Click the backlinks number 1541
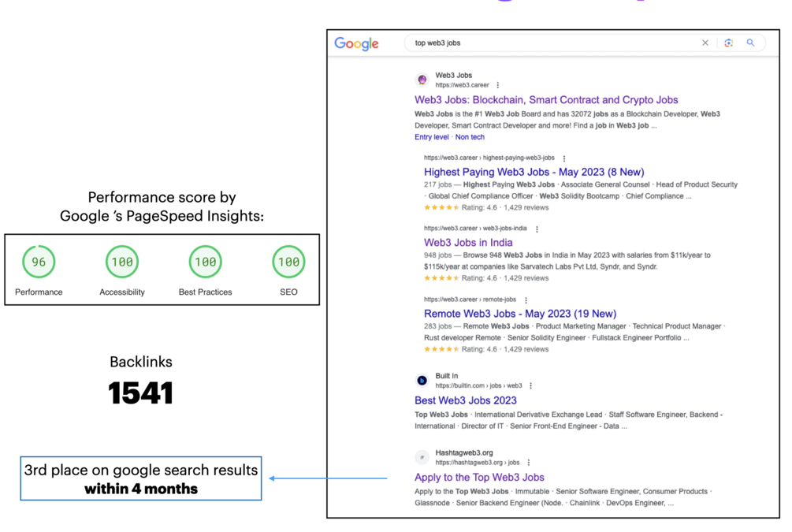Viewport: 792px width, 532px height. [141, 393]
